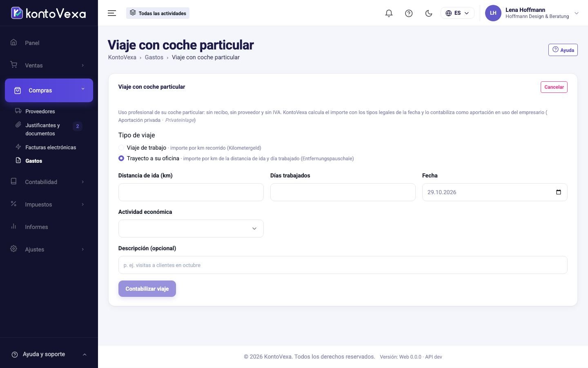This screenshot has width=588, height=368.
Task: Focus the Distancia de ida (km) field
Action: (x=191, y=192)
